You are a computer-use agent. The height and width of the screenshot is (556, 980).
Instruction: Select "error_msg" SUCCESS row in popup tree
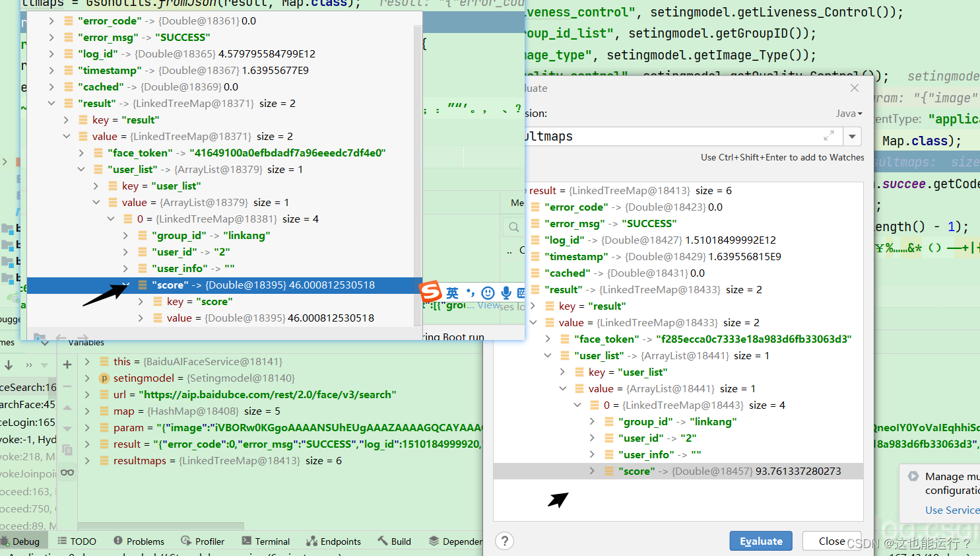[x=220, y=38]
